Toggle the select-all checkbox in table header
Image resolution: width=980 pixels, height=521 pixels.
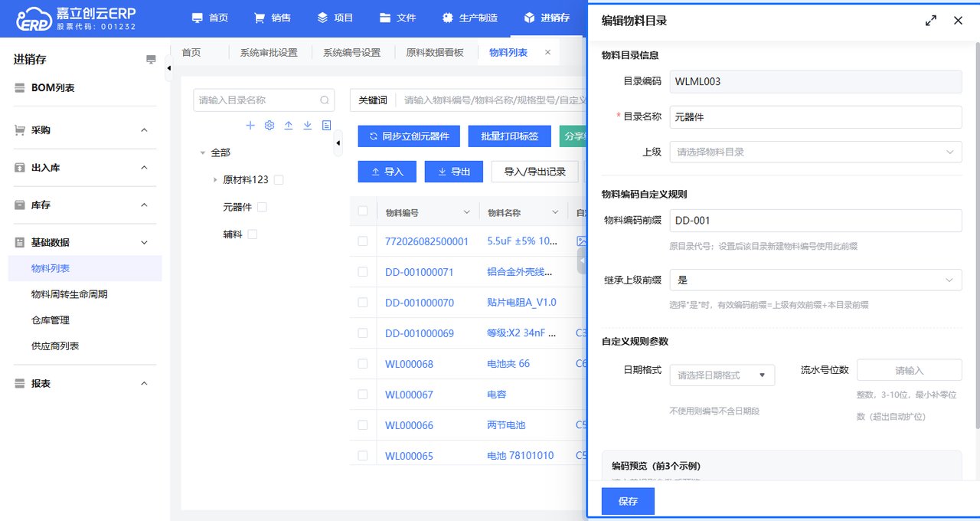coord(363,211)
